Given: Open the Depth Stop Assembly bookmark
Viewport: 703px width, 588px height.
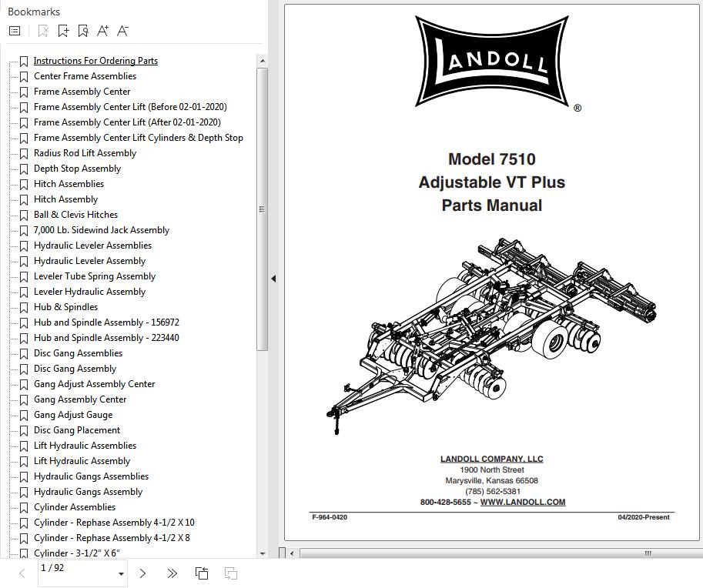Looking at the screenshot, I should pyautogui.click(x=78, y=169).
